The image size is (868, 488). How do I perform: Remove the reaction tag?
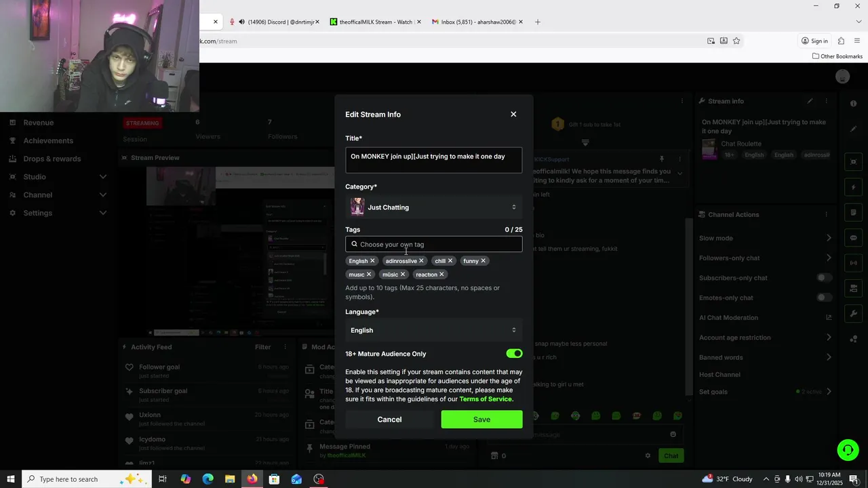(441, 274)
